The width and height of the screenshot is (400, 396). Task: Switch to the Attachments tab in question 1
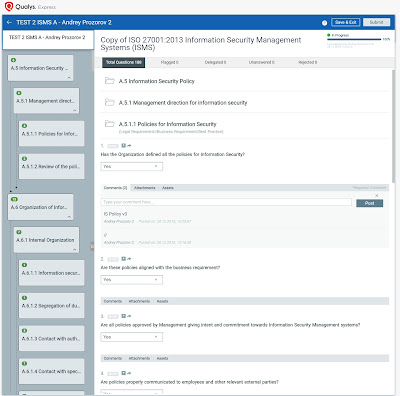click(x=145, y=188)
